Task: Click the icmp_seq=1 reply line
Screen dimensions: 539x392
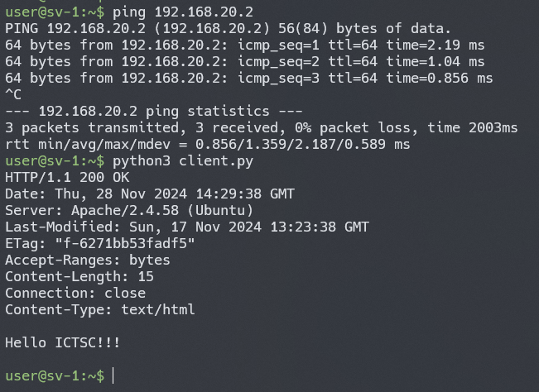Action: coord(244,45)
